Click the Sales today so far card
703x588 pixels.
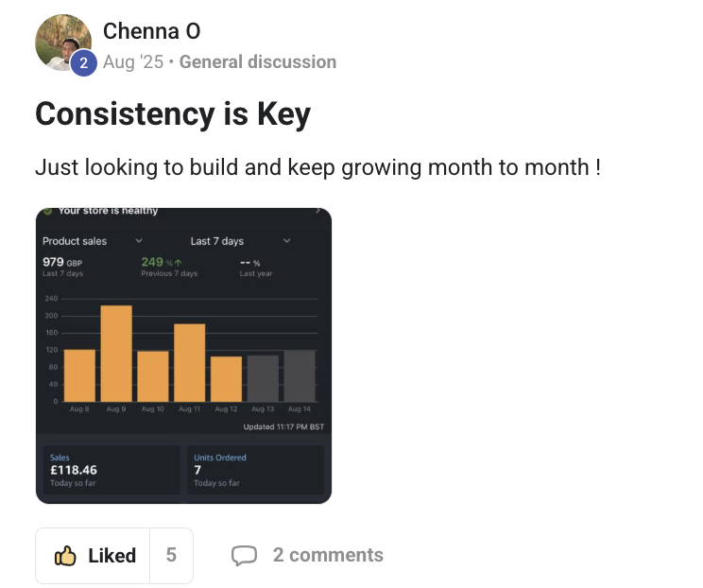111,470
